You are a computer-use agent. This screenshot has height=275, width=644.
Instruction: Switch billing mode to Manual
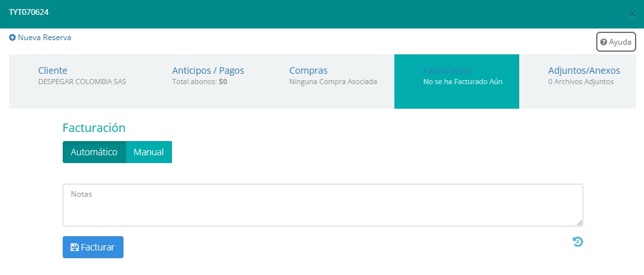149,152
